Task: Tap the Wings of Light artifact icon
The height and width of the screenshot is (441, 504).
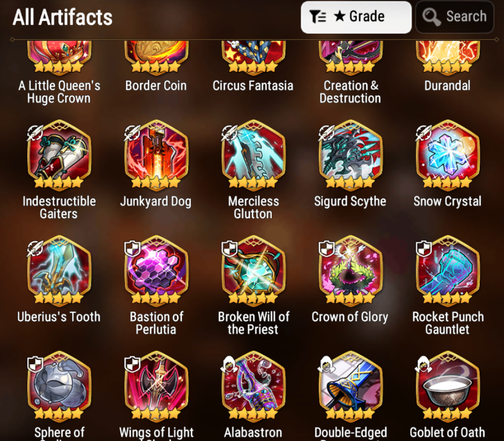Action: (x=156, y=385)
